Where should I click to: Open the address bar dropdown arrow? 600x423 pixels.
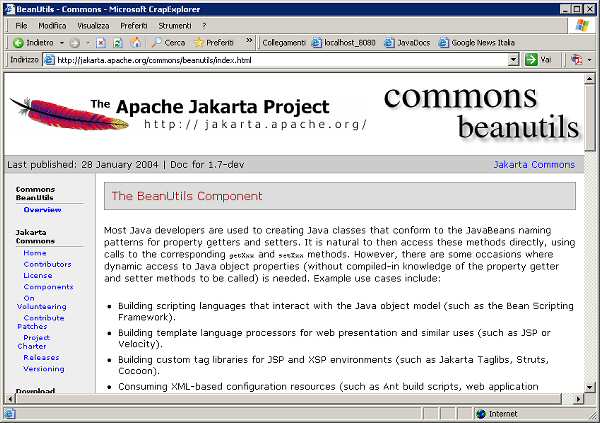pyautogui.click(x=513, y=60)
